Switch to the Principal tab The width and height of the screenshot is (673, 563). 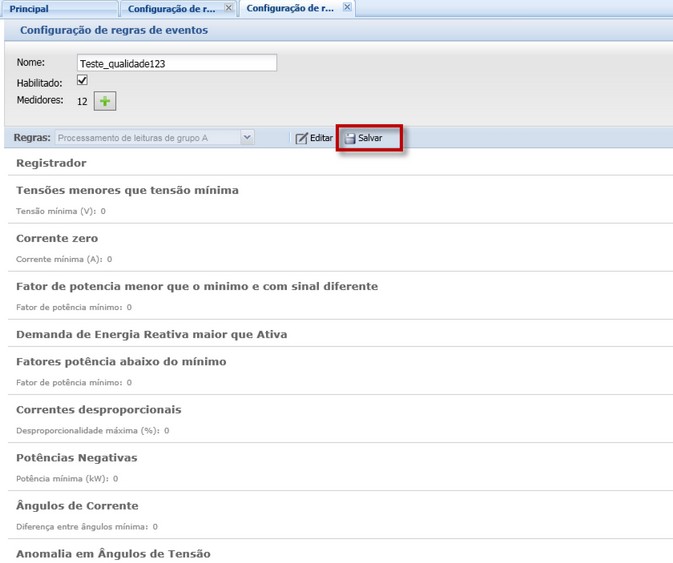click(30, 9)
